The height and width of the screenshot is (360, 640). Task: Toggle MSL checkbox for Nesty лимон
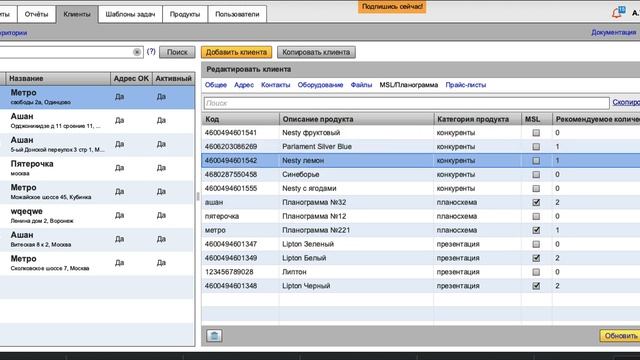(x=536, y=160)
